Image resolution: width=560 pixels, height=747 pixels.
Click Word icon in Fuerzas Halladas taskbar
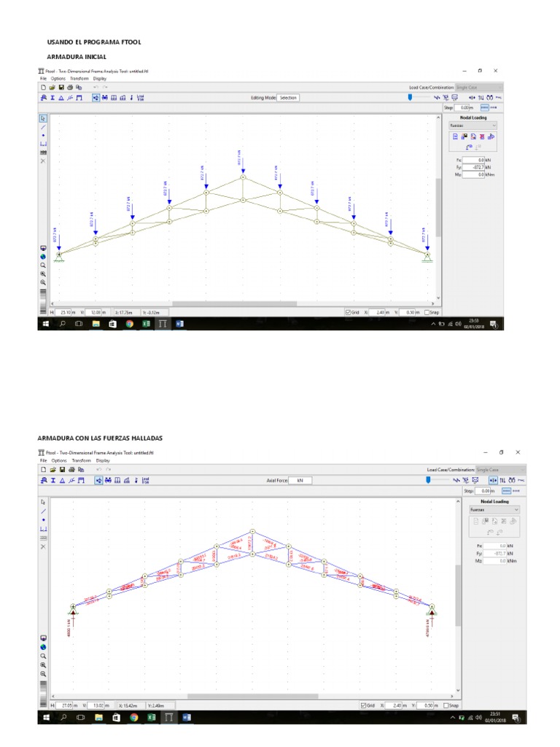click(187, 718)
